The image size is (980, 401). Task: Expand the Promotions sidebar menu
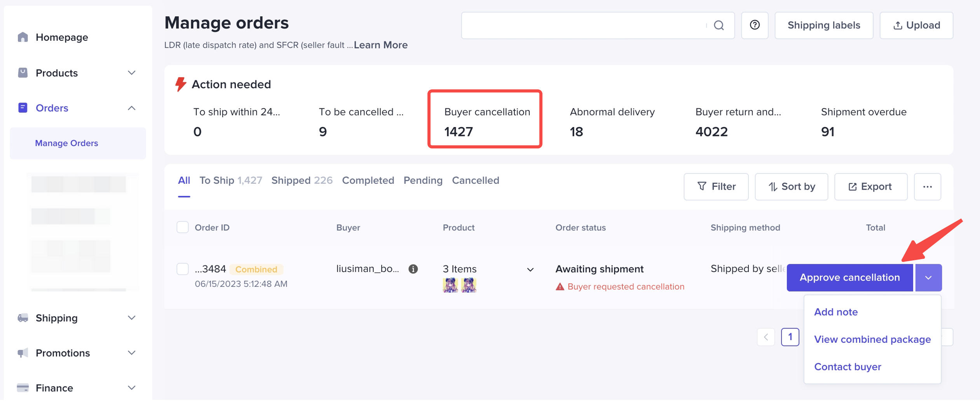(132, 353)
